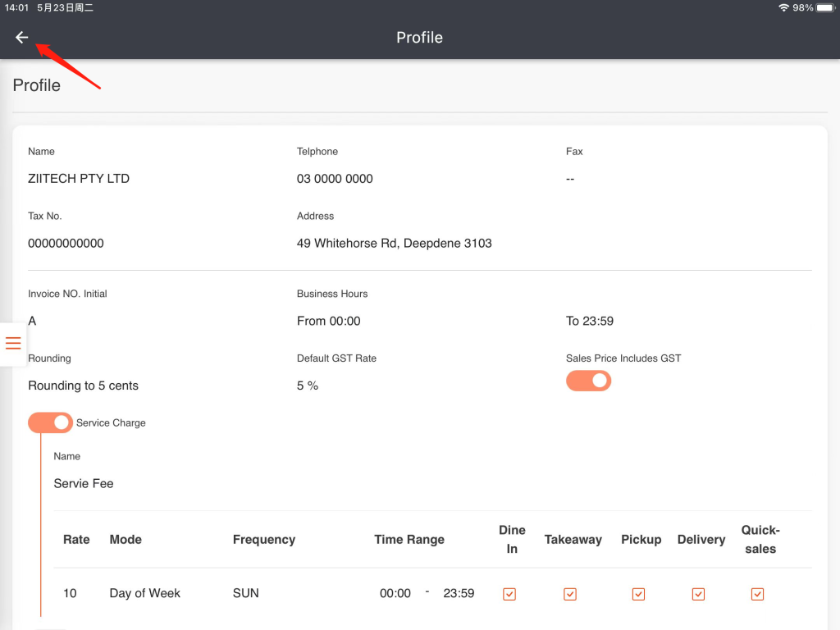Uncheck the Pickup checkbox for SUN
This screenshot has width=840, height=630.
(638, 594)
